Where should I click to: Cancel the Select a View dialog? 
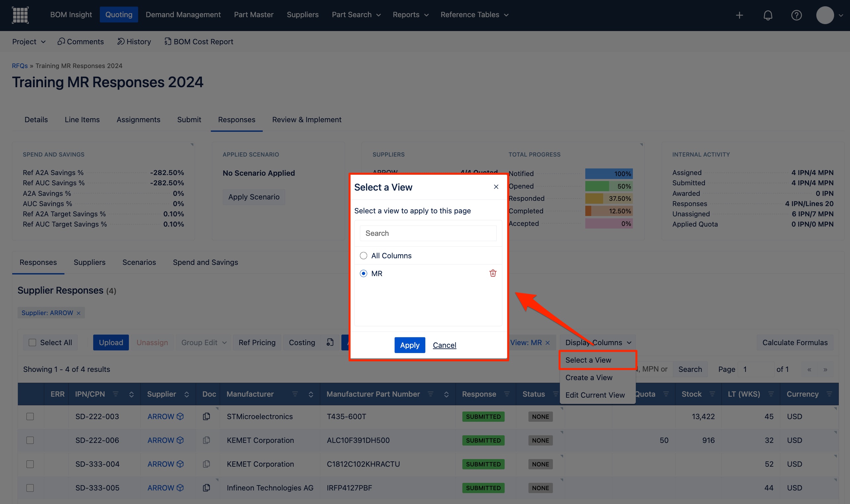444,345
